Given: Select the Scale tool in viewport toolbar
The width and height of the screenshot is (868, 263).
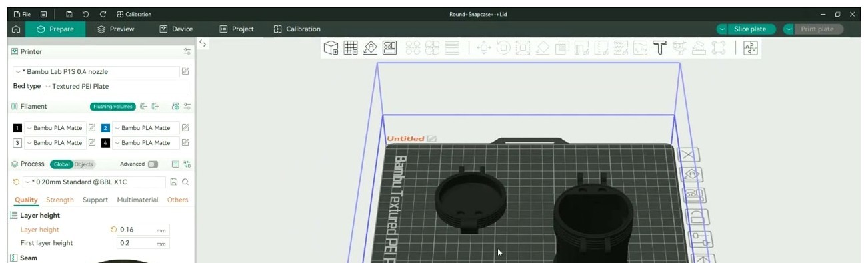Looking at the screenshot, I should (523, 47).
